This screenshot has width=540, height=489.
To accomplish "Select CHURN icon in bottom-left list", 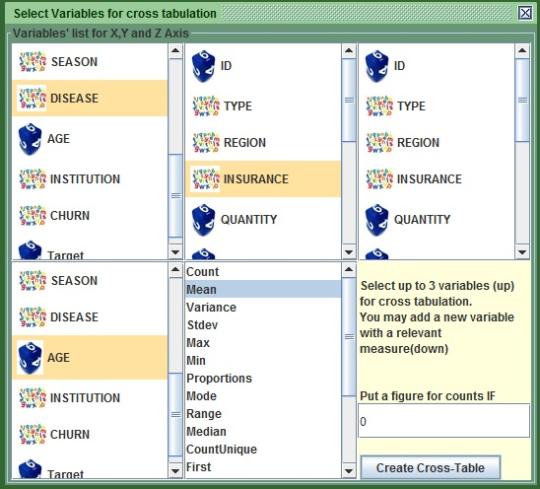I will pyautogui.click(x=32, y=435).
